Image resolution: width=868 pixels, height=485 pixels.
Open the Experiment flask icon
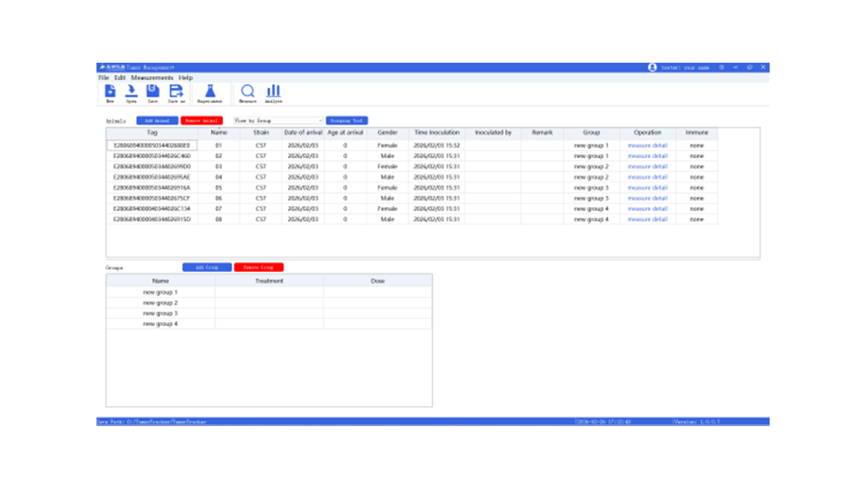(209, 92)
